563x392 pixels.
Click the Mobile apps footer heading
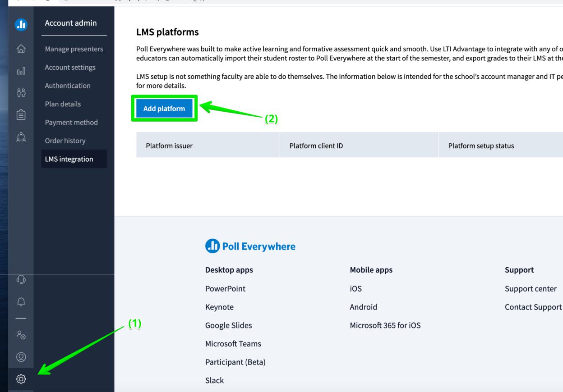371,270
